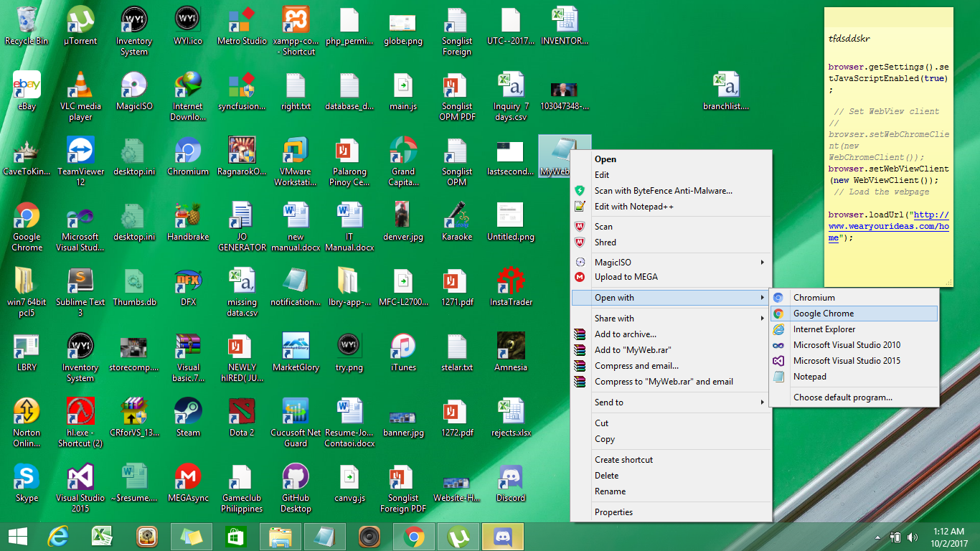The width and height of the screenshot is (980, 551).
Task: Select Create shortcut menu item
Action: (x=671, y=460)
